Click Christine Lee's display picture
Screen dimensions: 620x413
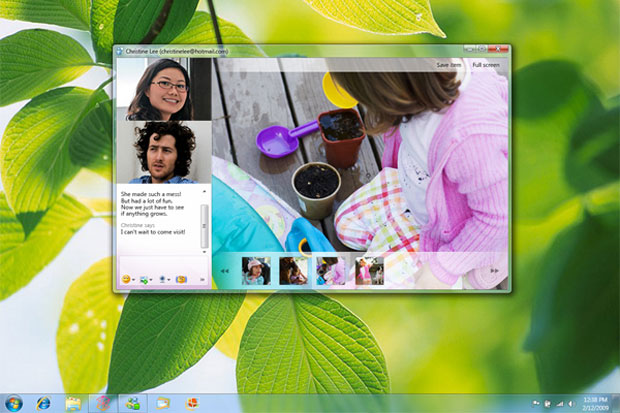click(164, 89)
